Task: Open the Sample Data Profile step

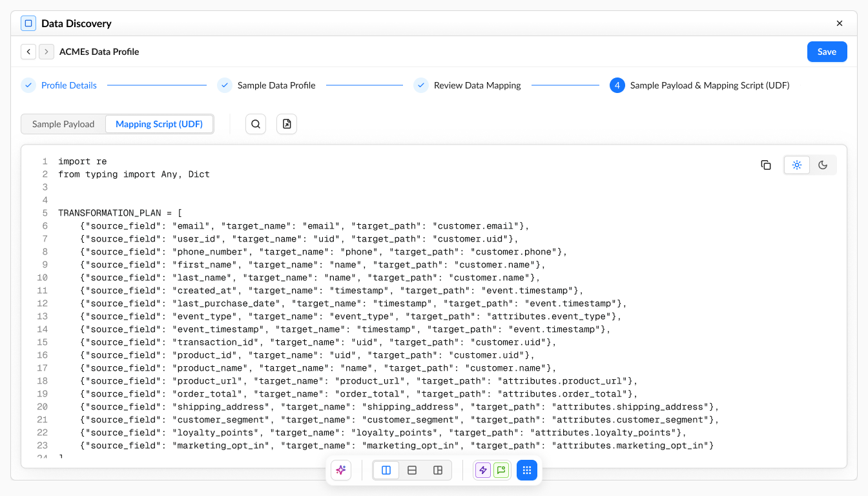Action: click(266, 85)
